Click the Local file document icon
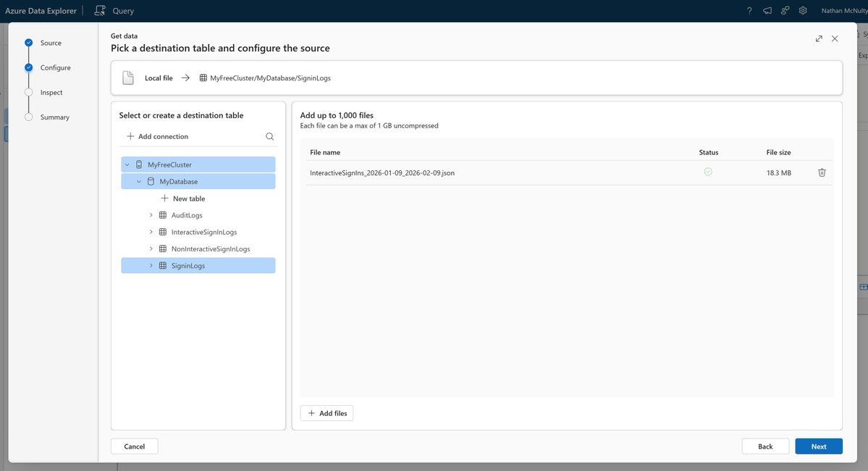The height and width of the screenshot is (471, 868). tap(128, 78)
